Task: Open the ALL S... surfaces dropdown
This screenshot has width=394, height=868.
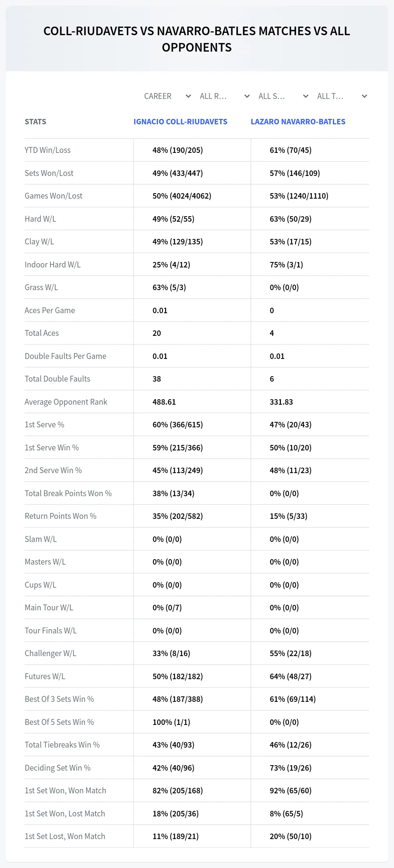Action: (284, 96)
